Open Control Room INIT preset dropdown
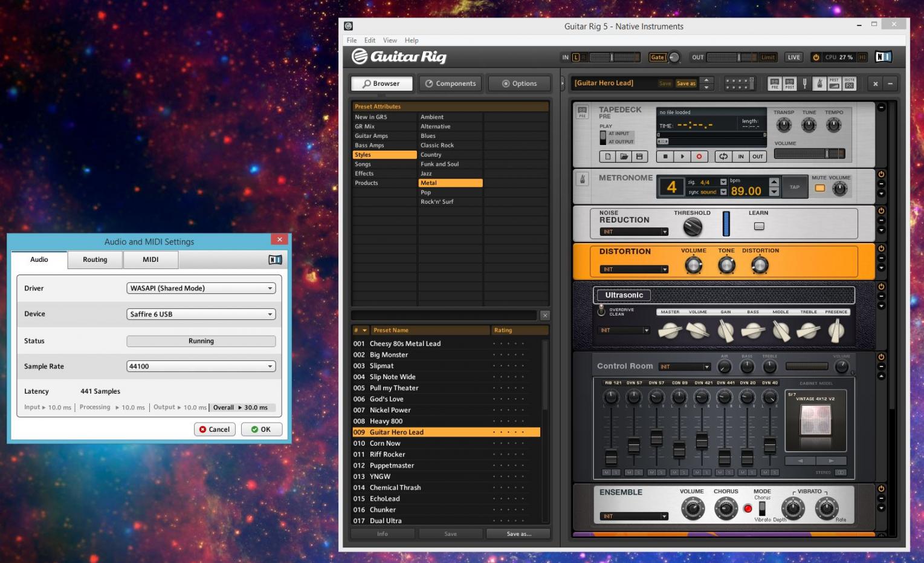The image size is (924, 563). coord(685,366)
